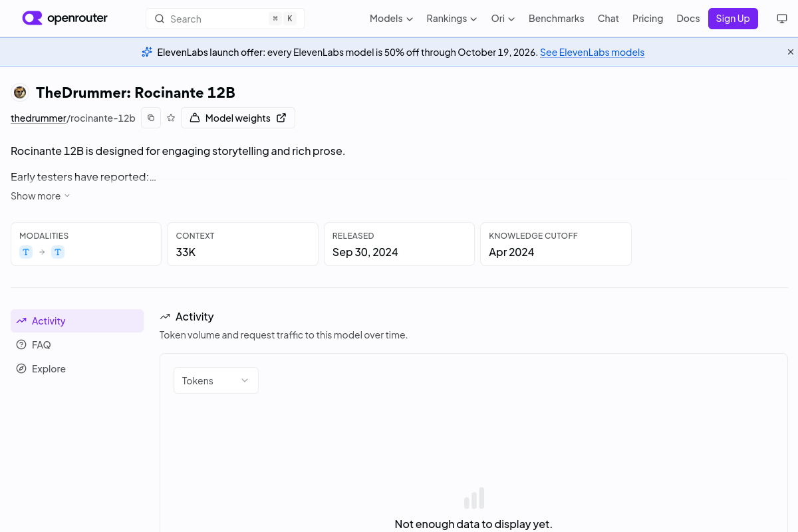Click the RELEASED date Sep 30, 2024
This screenshot has width=798, height=532.
[x=365, y=252]
